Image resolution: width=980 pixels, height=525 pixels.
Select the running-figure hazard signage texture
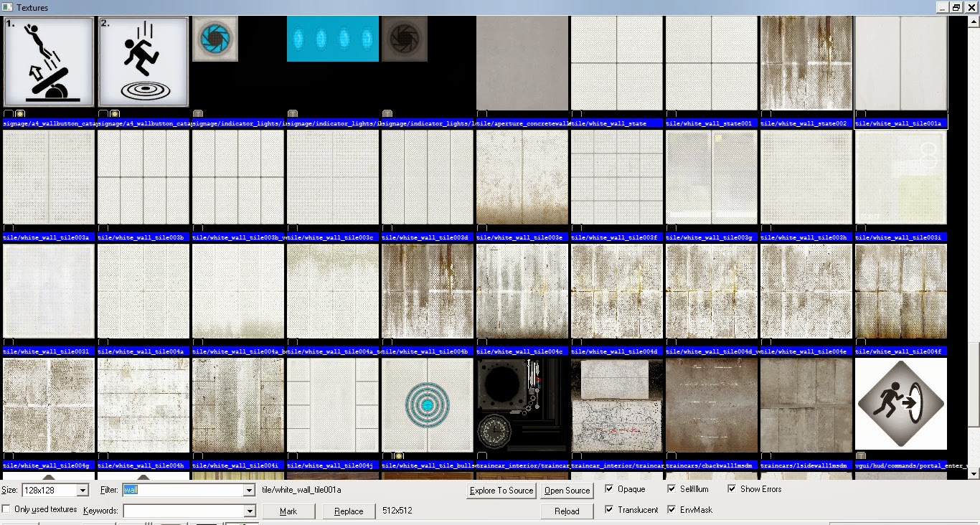pos(143,61)
